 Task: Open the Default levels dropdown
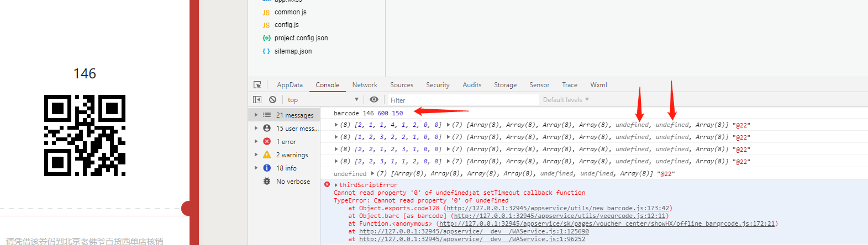point(566,100)
